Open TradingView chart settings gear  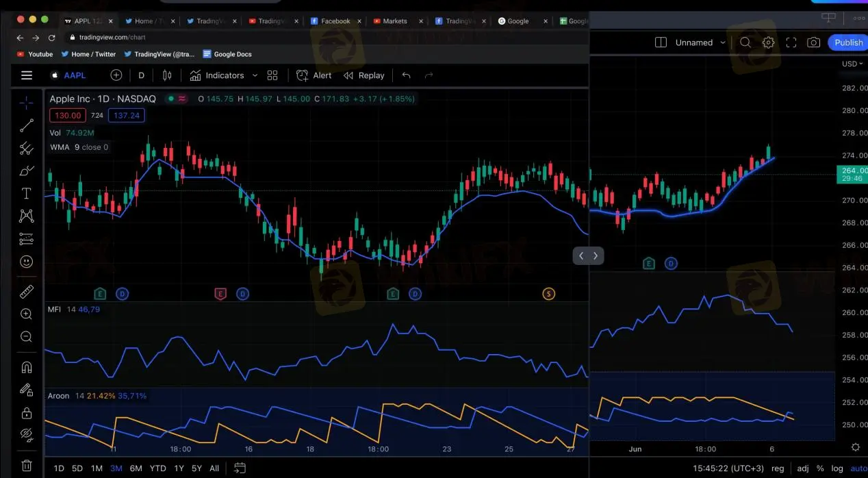point(768,42)
